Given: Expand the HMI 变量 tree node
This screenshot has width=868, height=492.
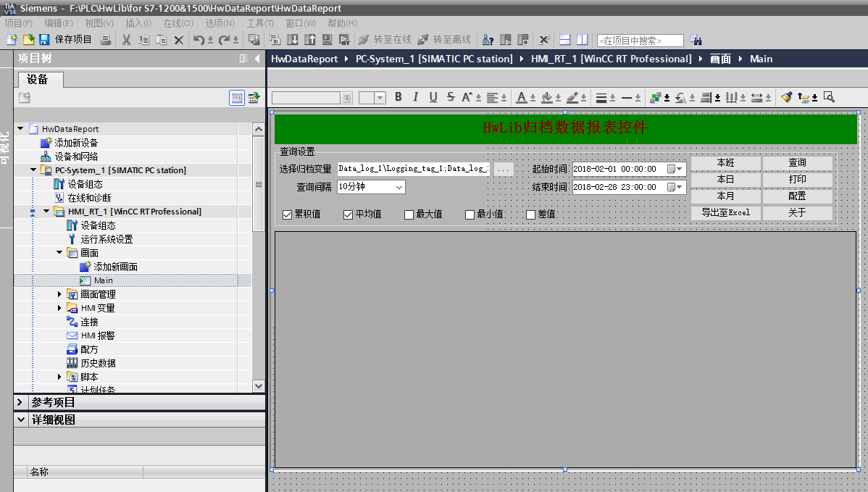Looking at the screenshot, I should pyautogui.click(x=59, y=308).
